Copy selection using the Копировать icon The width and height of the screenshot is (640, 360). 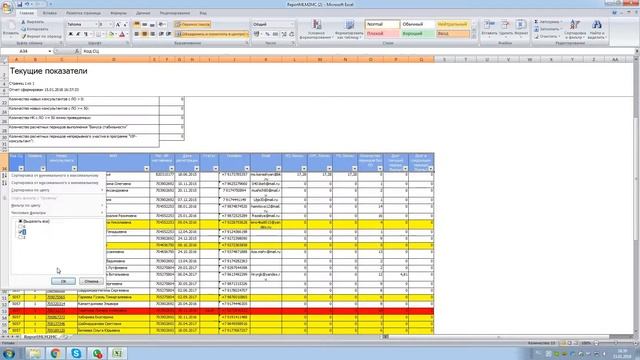(x=23, y=29)
